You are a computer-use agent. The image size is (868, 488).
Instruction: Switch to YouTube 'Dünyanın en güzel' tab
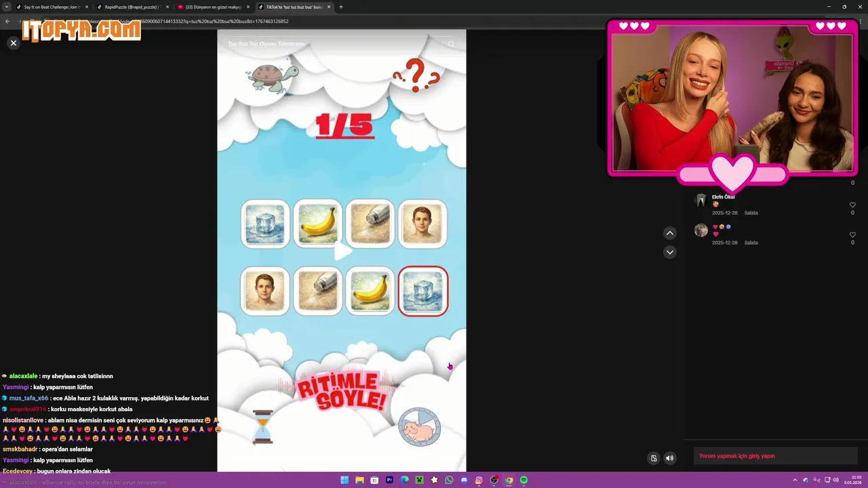click(212, 7)
